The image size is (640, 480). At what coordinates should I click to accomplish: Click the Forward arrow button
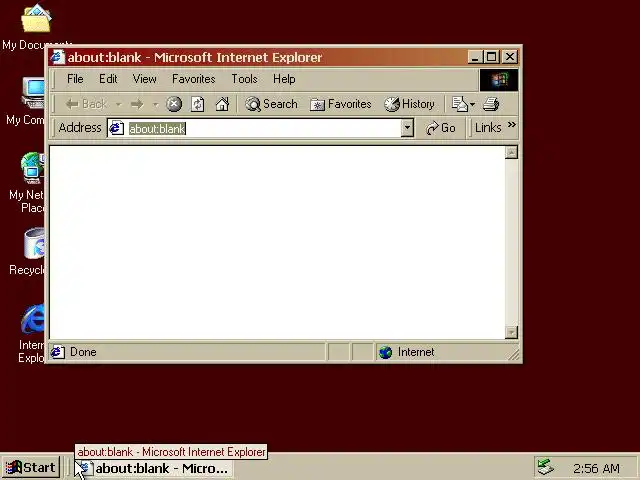[x=137, y=104]
